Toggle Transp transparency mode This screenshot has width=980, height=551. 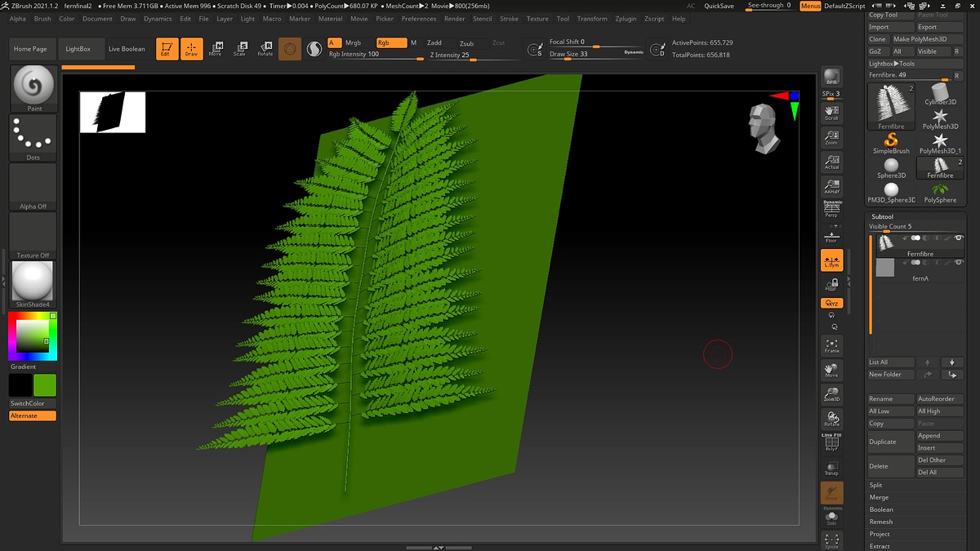pos(831,468)
